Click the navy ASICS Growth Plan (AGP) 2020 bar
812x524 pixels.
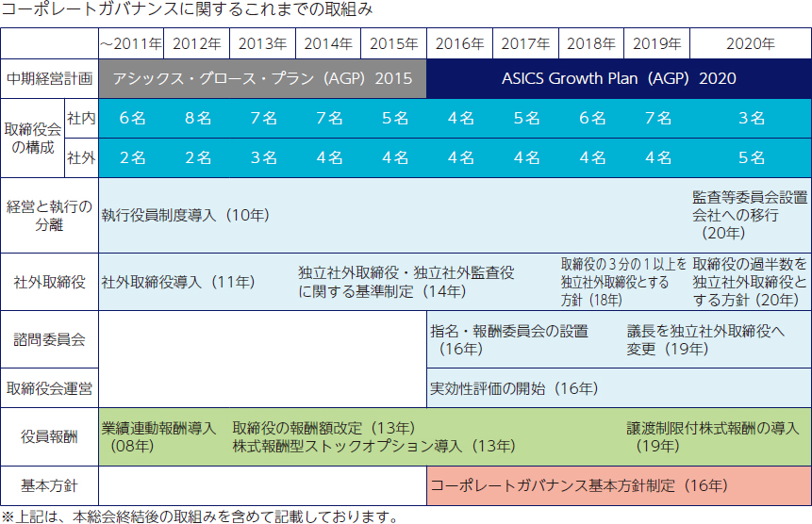(619, 78)
